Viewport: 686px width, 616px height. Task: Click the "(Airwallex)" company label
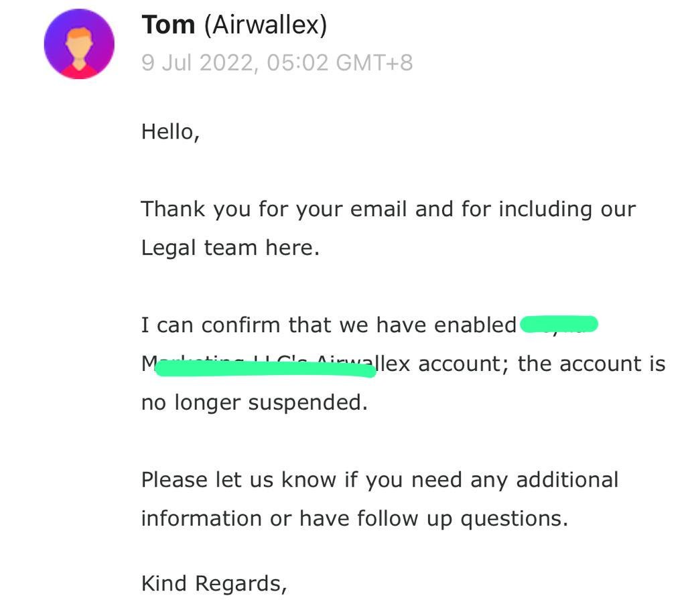(x=265, y=26)
